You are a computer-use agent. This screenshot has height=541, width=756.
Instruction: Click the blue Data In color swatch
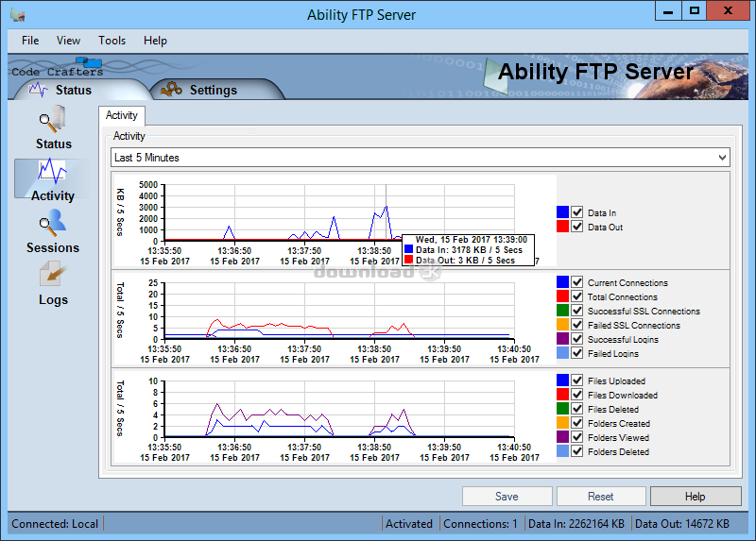tap(562, 212)
